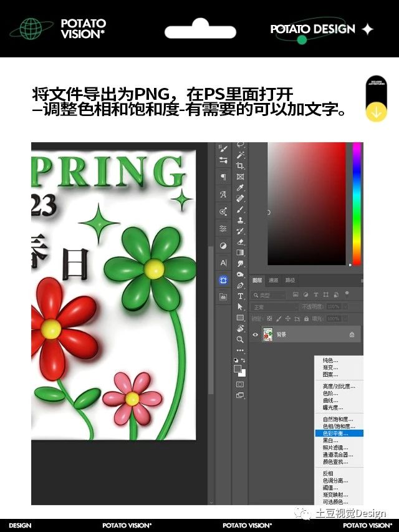Open the 正常 blend mode dropdown
This screenshot has height=532, width=399.
275,307
